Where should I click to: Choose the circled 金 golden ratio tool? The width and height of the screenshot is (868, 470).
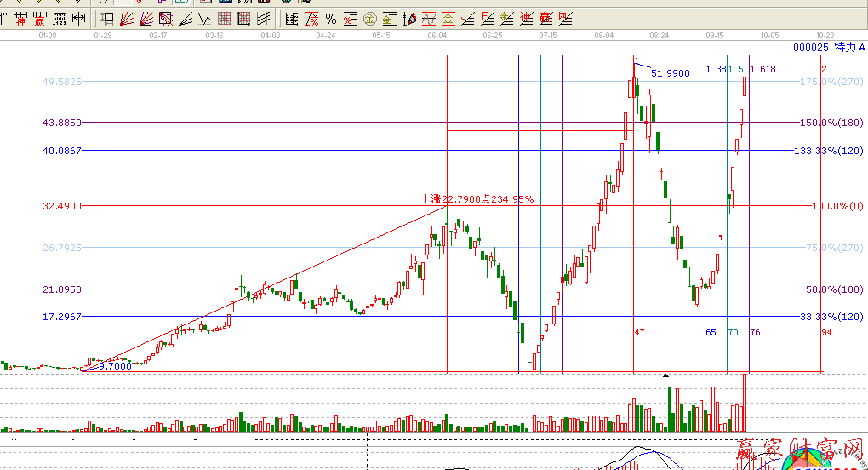click(x=369, y=19)
